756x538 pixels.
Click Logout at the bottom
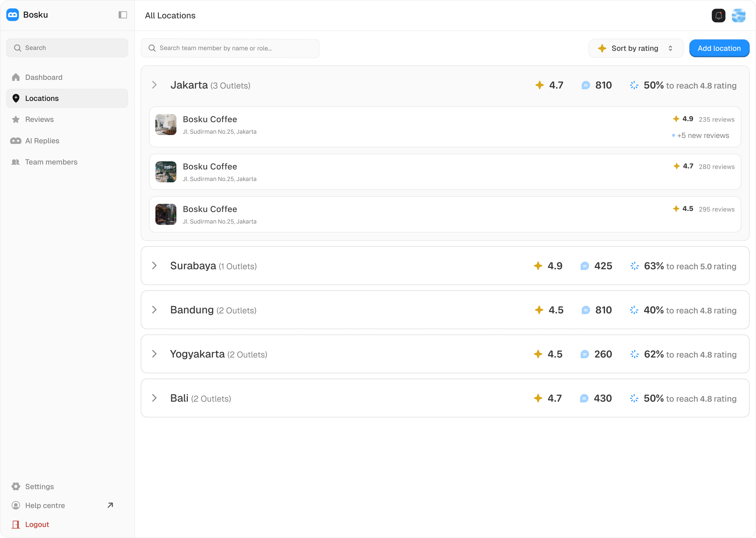pyautogui.click(x=37, y=524)
